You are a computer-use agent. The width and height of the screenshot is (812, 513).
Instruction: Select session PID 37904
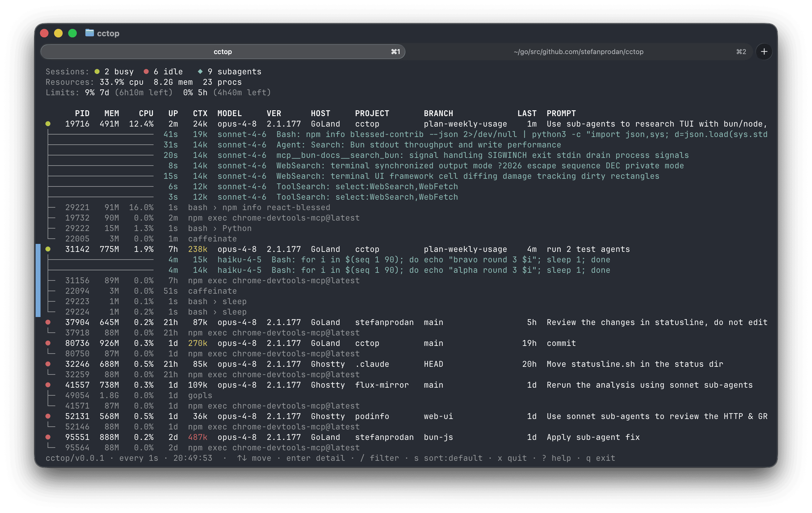click(x=406, y=322)
